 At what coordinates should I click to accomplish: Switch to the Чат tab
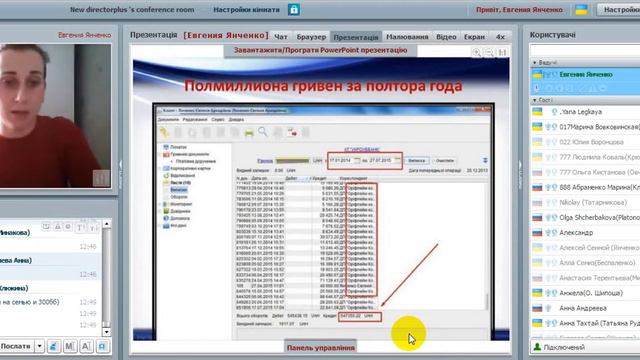(280, 37)
